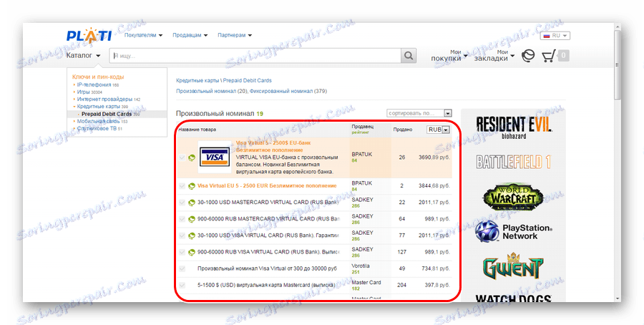Click the Prepaid Debit Cards breadcrumb link
This screenshot has height=325, width=644.
pos(248,80)
